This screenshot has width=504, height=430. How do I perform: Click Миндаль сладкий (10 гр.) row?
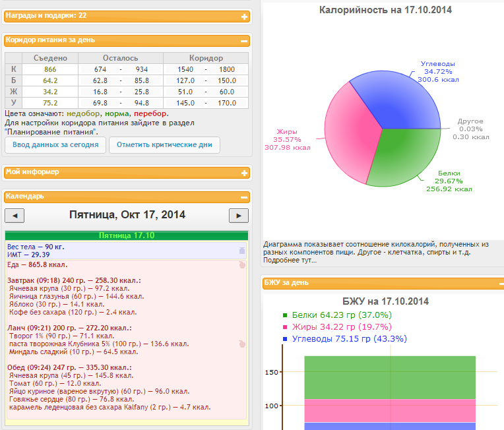point(74,352)
